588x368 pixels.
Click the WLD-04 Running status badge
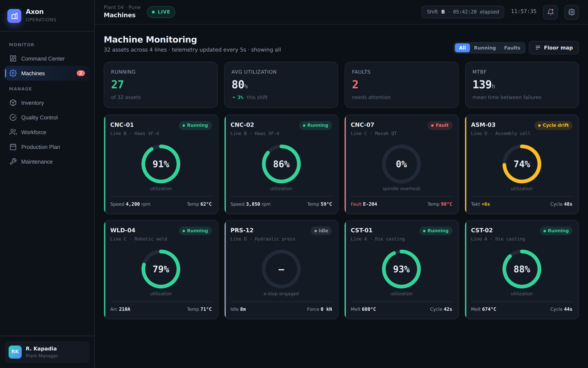click(195, 231)
